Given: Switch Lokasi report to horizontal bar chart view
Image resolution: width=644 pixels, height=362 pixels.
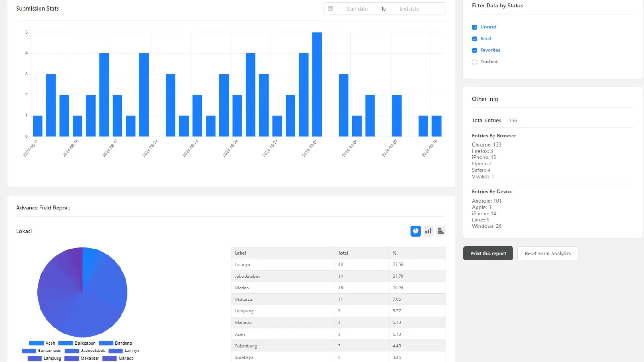Looking at the screenshot, I should (441, 231).
